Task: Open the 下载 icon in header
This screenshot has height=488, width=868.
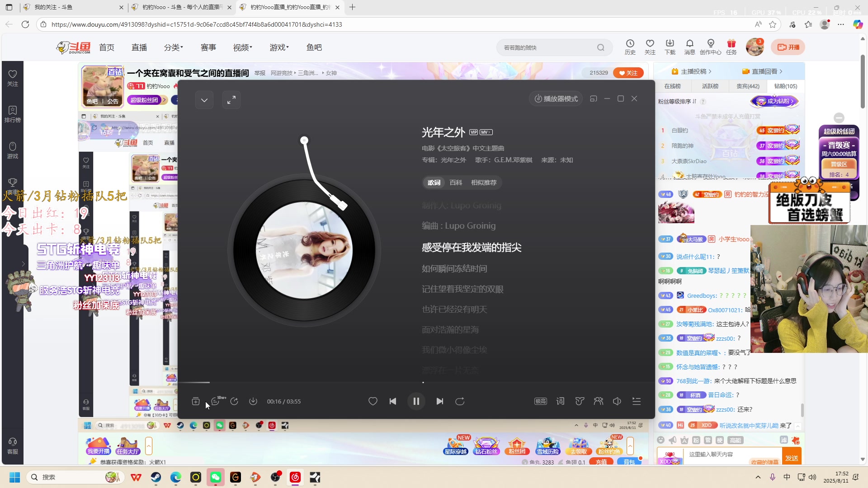Action: [670, 47]
